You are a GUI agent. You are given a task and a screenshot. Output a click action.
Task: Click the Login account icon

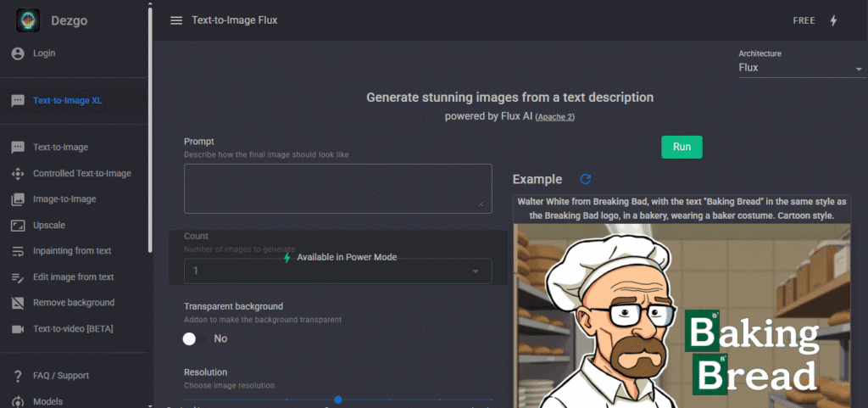coord(18,53)
